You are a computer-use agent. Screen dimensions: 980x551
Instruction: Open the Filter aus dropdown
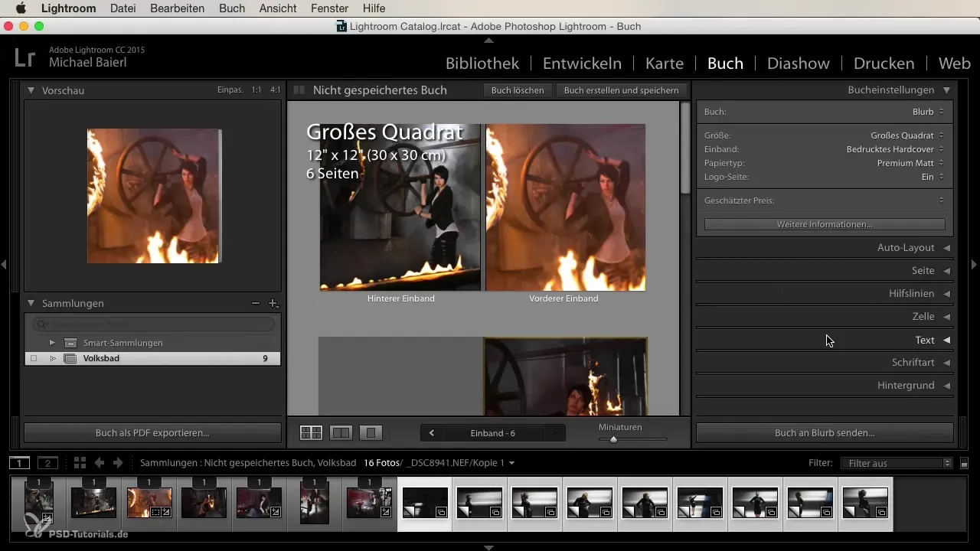click(896, 463)
